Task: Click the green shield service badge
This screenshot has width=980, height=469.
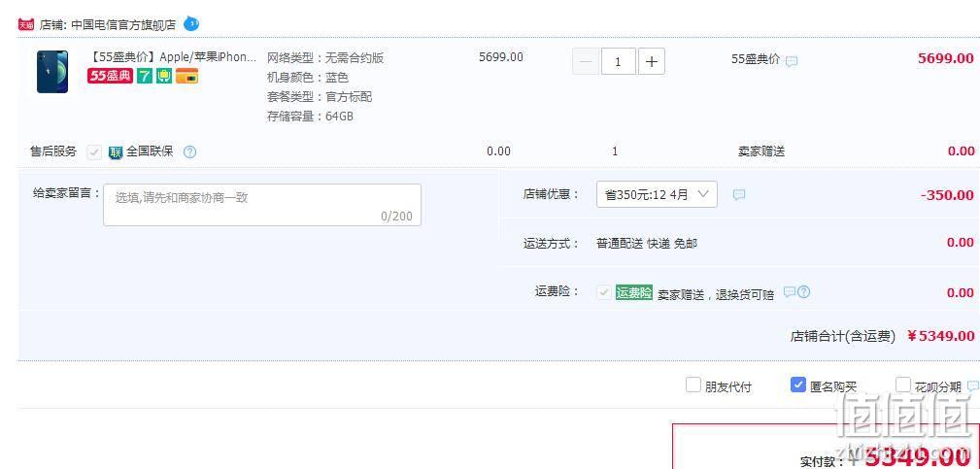Action: pyautogui.click(x=164, y=76)
